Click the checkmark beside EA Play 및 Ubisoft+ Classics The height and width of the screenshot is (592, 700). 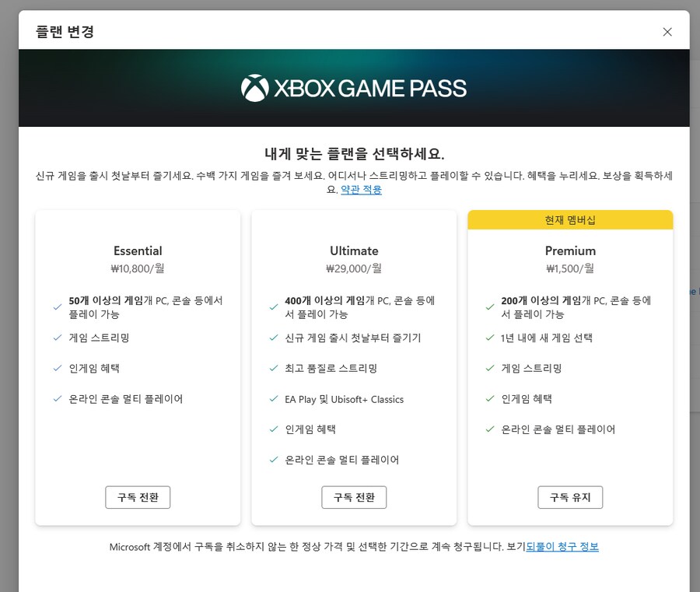point(274,399)
